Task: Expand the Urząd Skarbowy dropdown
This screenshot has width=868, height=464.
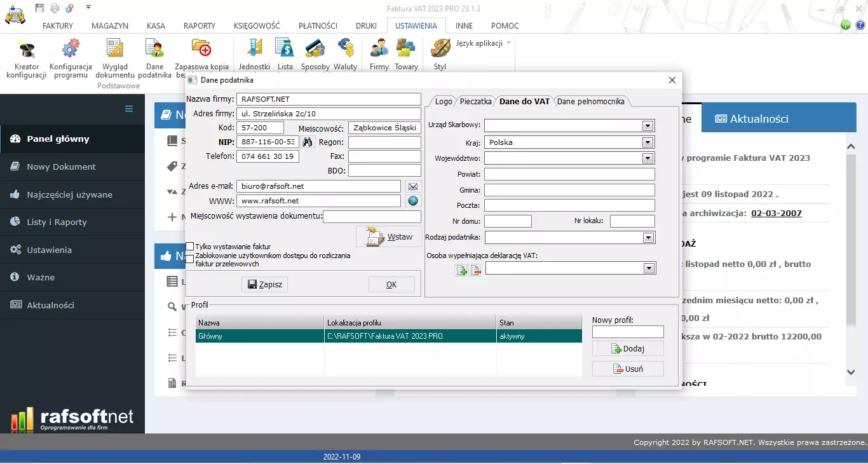Action: coord(648,125)
